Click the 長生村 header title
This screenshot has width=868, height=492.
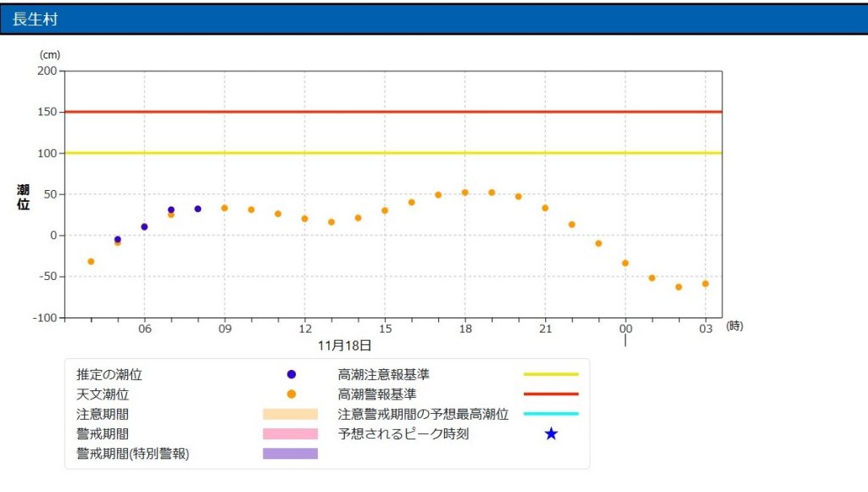click(x=35, y=20)
